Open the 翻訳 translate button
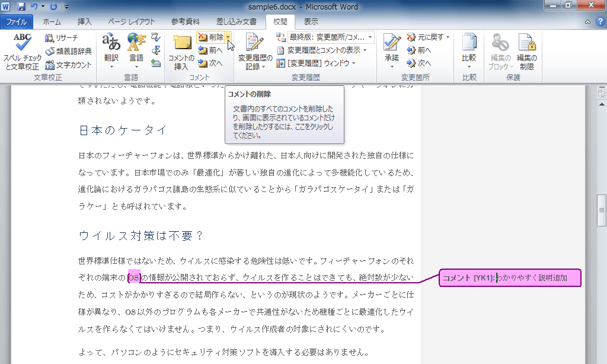The image size is (607, 364). (111, 51)
